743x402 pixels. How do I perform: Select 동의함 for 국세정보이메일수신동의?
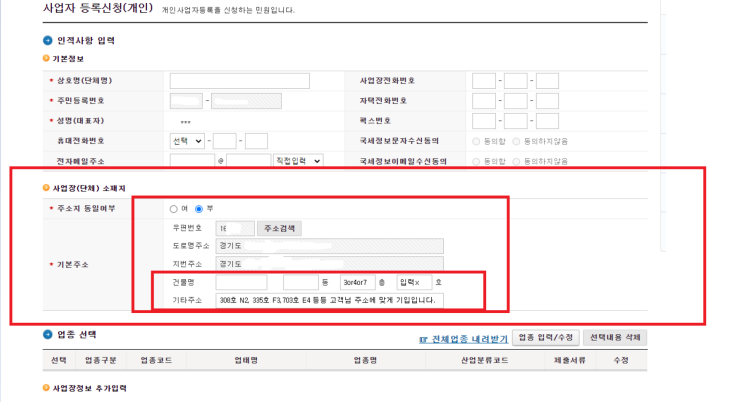[x=476, y=161]
